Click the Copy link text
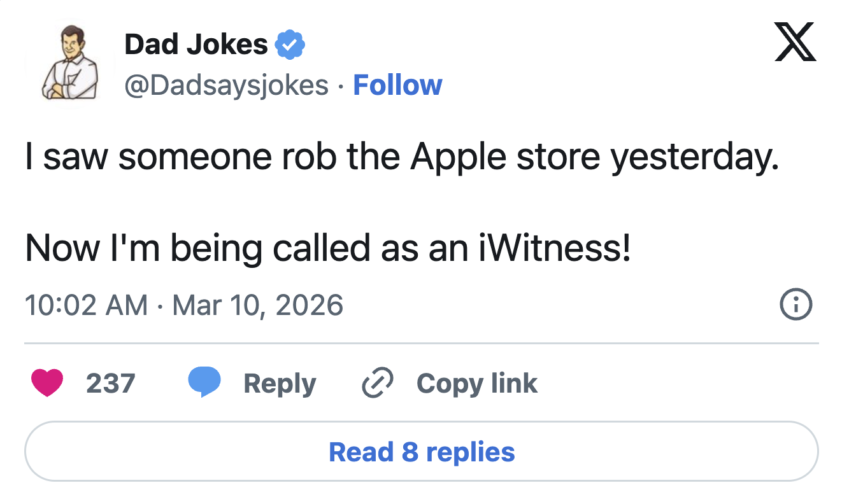 point(477,383)
